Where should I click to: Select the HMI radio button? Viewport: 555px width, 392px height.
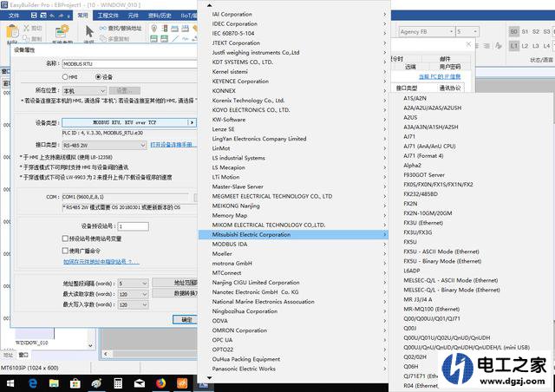pyautogui.click(x=65, y=77)
